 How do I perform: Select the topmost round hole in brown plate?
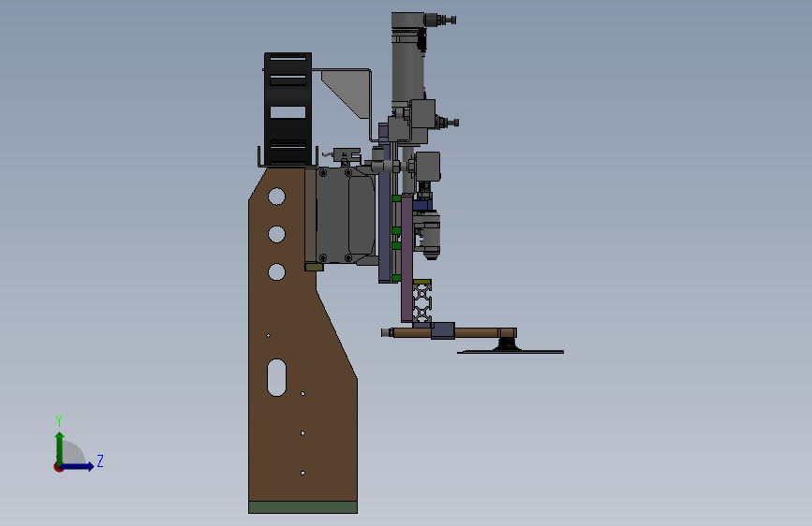pos(276,197)
